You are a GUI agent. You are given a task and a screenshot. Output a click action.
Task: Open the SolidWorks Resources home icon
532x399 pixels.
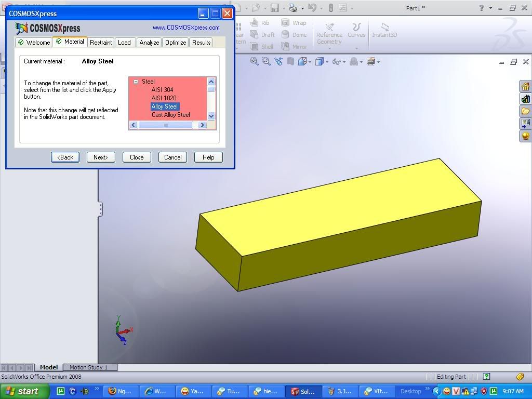(x=525, y=86)
